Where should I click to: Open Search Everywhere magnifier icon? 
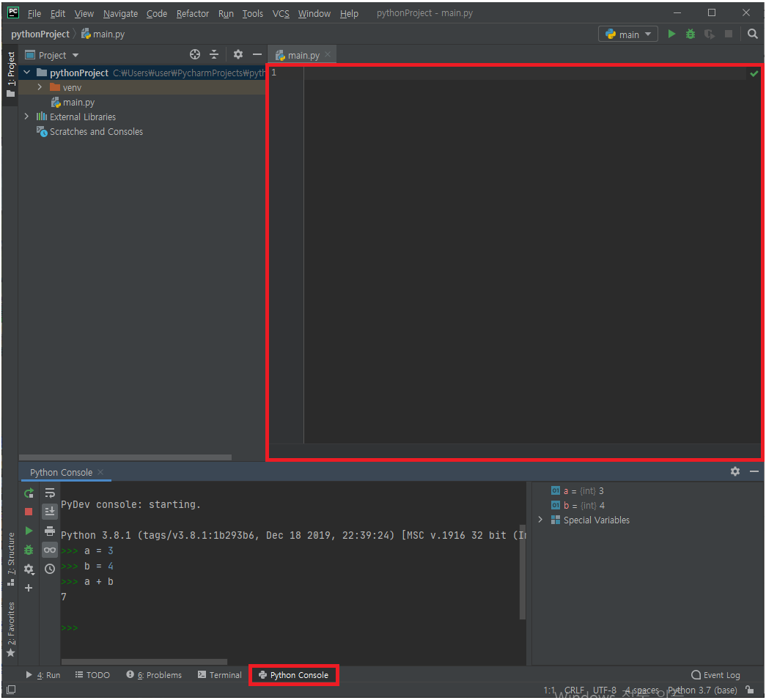[753, 34]
